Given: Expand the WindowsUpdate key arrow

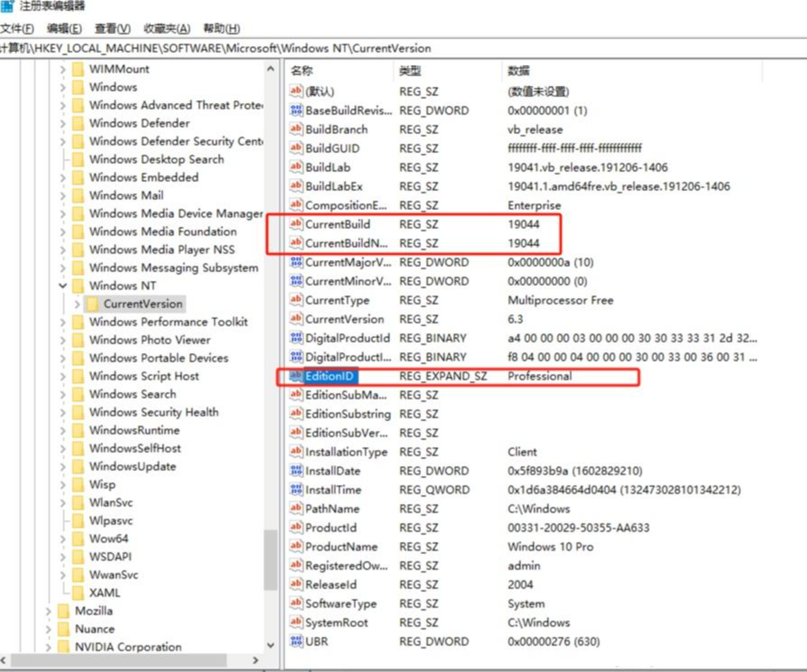Looking at the screenshot, I should click(63, 467).
